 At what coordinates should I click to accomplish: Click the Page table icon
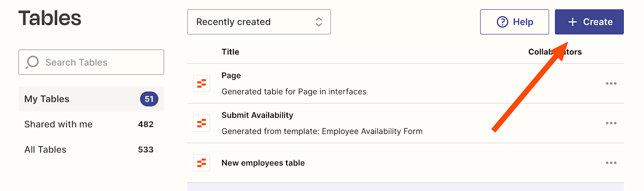[x=201, y=83]
